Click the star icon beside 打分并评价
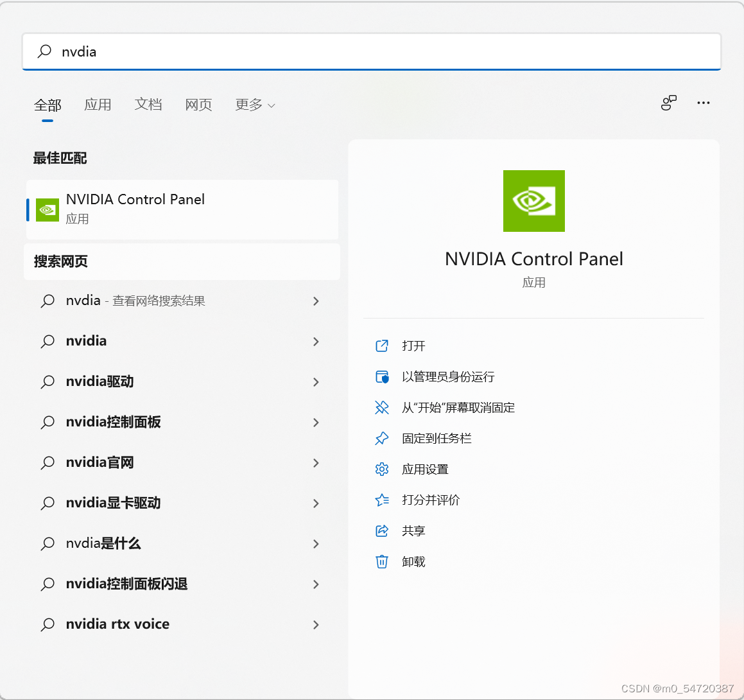The width and height of the screenshot is (744, 700). (382, 500)
